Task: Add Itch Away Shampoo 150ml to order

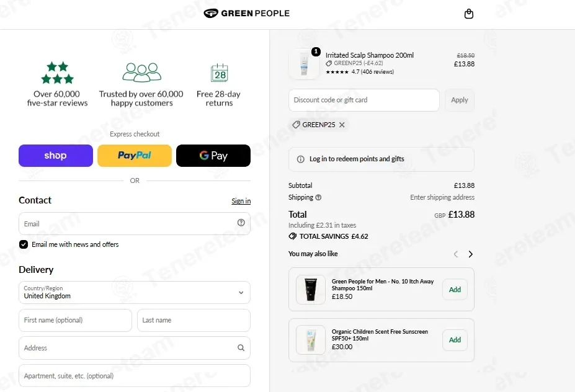Action: coord(455,290)
